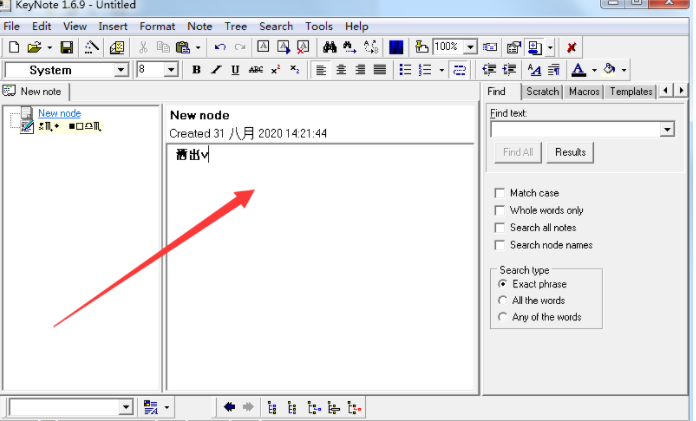Enable the Match case checkbox
Image resolution: width=696 pixels, height=421 pixels.
(500, 193)
